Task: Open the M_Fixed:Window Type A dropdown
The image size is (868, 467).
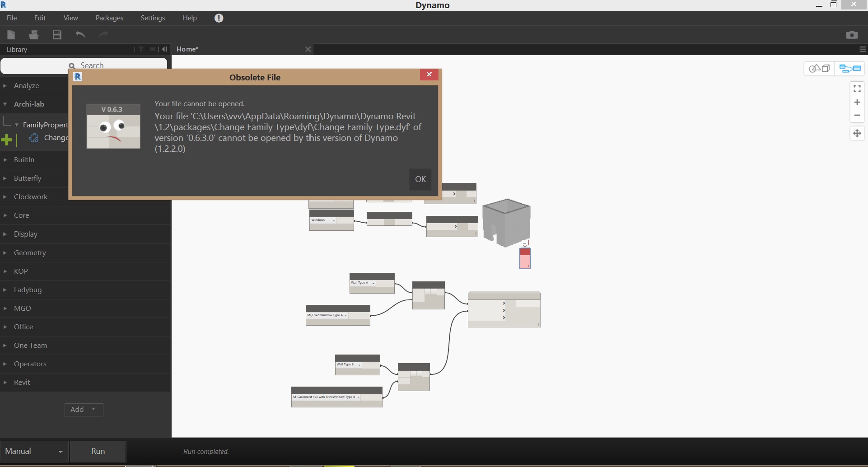Action: [327, 315]
